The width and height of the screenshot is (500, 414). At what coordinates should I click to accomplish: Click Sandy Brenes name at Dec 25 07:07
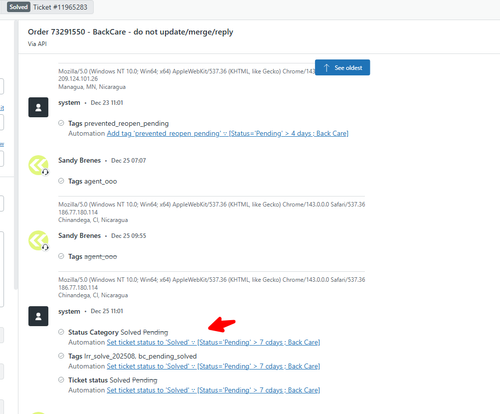(79, 160)
